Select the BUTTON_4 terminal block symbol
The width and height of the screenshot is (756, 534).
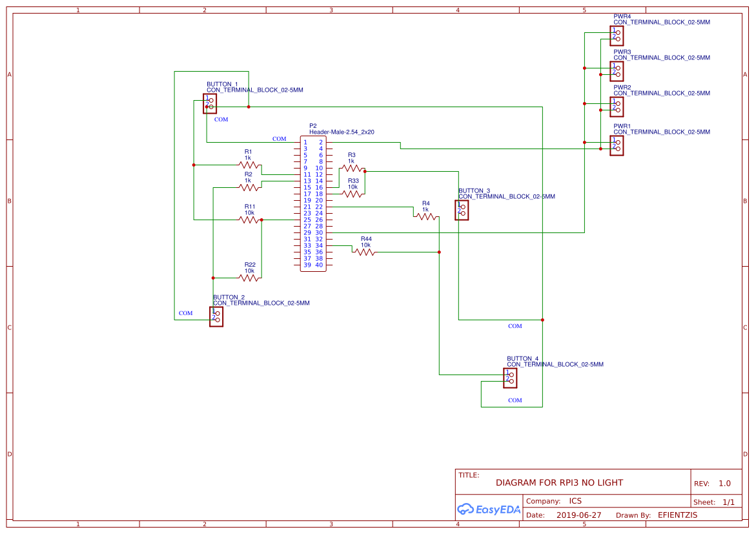point(510,378)
